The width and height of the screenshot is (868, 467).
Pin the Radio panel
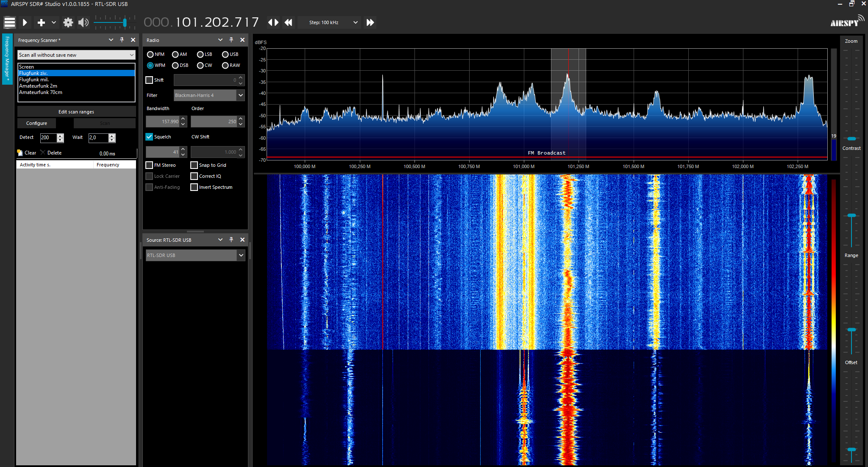pos(231,40)
